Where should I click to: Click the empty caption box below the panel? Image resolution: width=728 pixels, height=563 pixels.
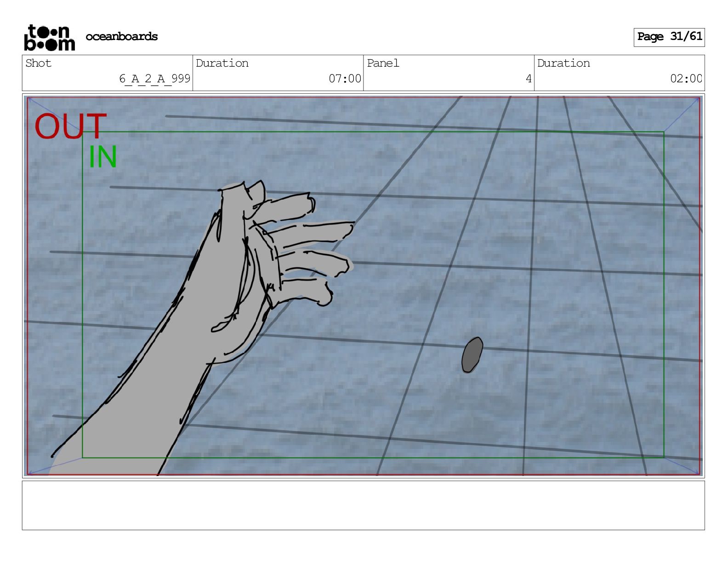tap(363, 506)
